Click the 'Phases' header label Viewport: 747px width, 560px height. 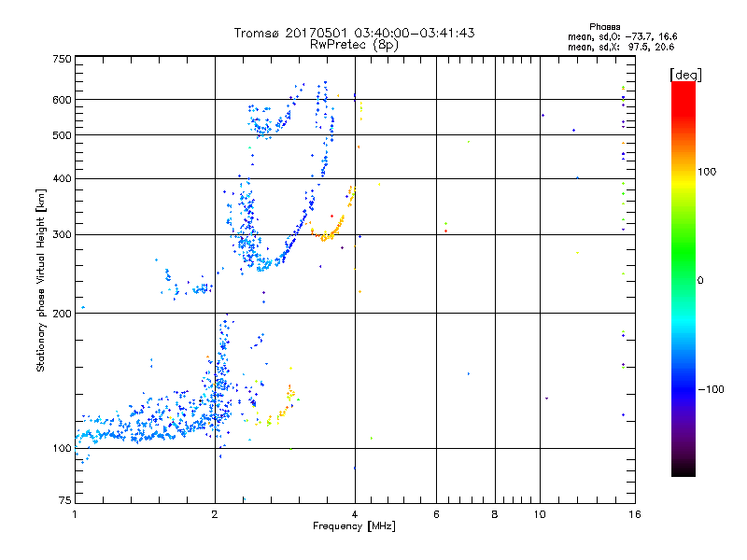604,27
